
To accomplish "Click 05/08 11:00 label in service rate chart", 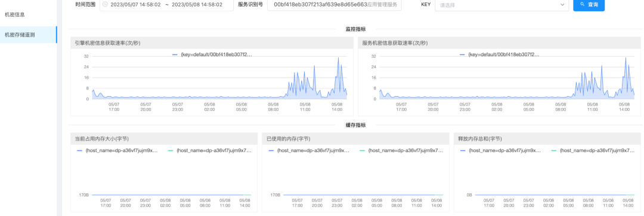I will click(592, 107).
